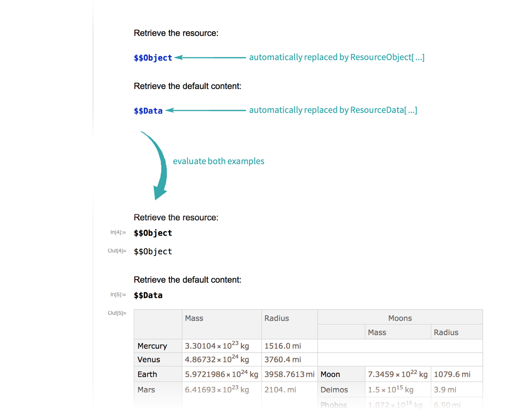Image resolution: width=516 pixels, height=420 pixels.
Task: Click the bold $$Data input in In[5]
Action: [148, 296]
